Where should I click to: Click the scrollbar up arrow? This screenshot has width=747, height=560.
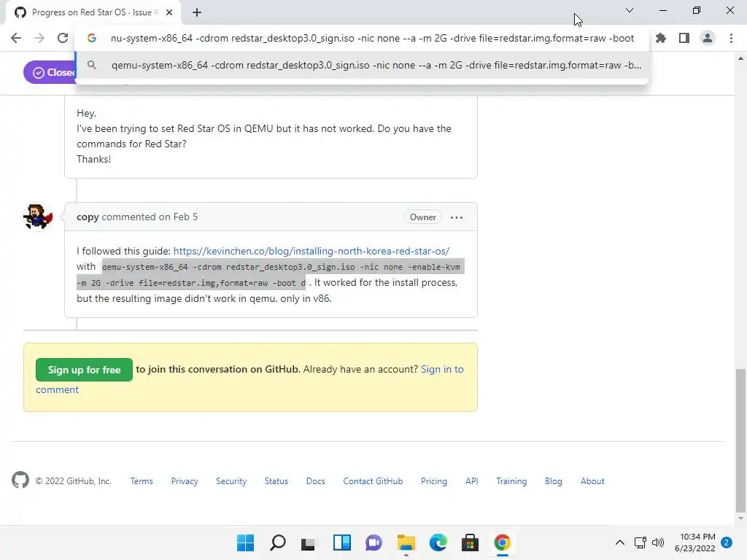(740, 58)
